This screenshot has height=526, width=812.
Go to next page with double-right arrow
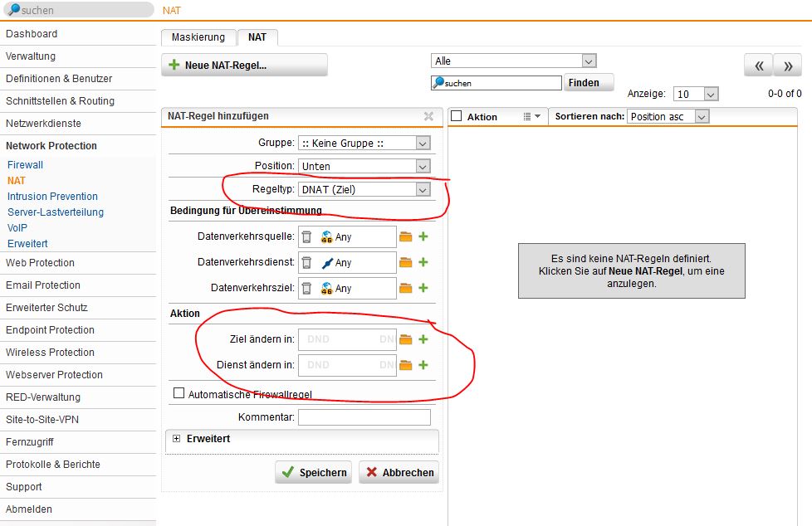pyautogui.click(x=787, y=66)
